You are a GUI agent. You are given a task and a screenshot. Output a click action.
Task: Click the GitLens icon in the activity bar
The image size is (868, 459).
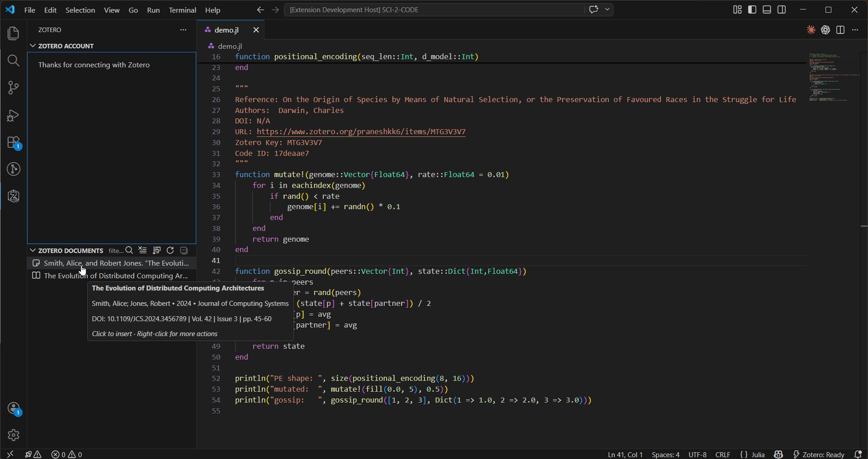(14, 169)
